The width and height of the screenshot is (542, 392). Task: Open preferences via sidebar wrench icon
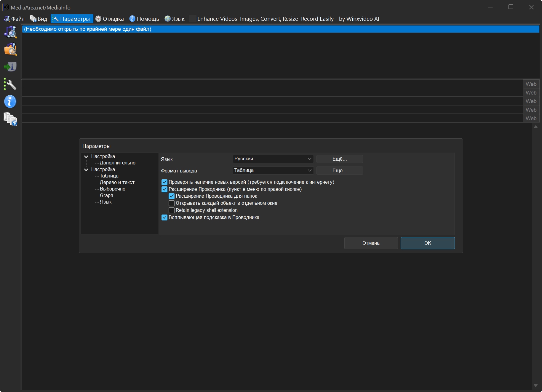coord(10,85)
